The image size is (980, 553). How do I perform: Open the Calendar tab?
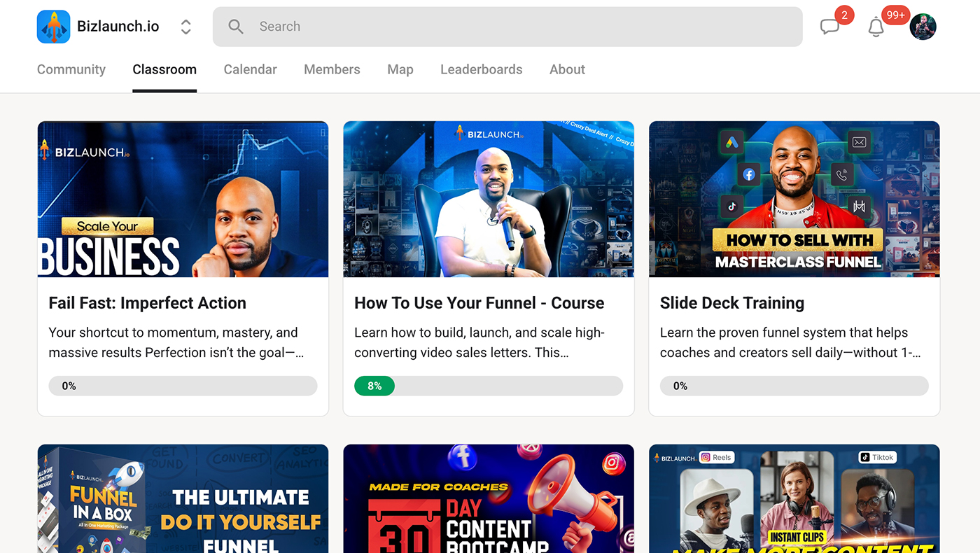[251, 69]
